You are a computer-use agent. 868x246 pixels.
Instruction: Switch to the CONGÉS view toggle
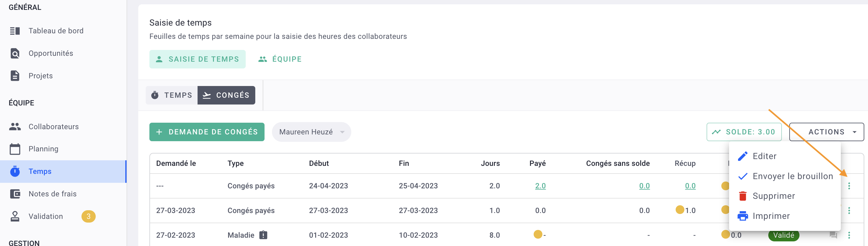pos(226,95)
